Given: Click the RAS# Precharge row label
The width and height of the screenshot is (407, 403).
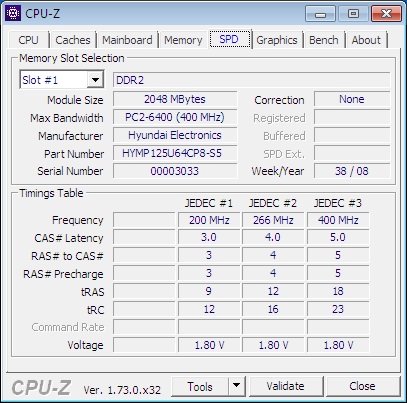Looking at the screenshot, I should 63,274.
